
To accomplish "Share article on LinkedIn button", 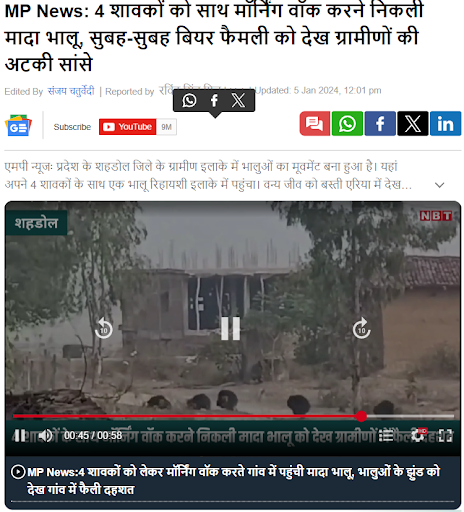I will click(445, 124).
